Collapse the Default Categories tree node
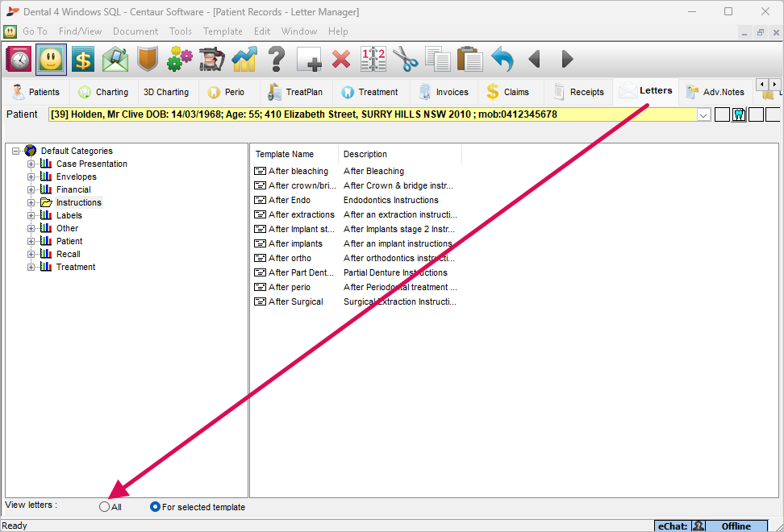The image size is (784, 532). tap(16, 151)
